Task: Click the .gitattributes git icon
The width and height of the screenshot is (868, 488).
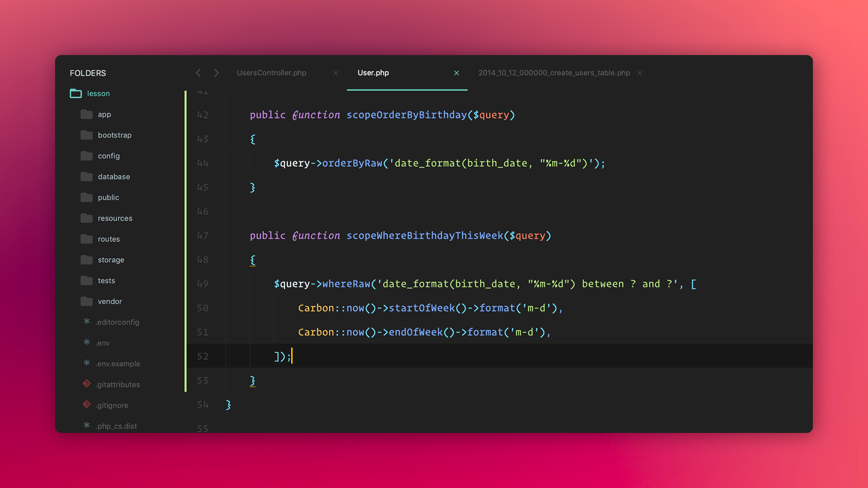Action: click(86, 383)
